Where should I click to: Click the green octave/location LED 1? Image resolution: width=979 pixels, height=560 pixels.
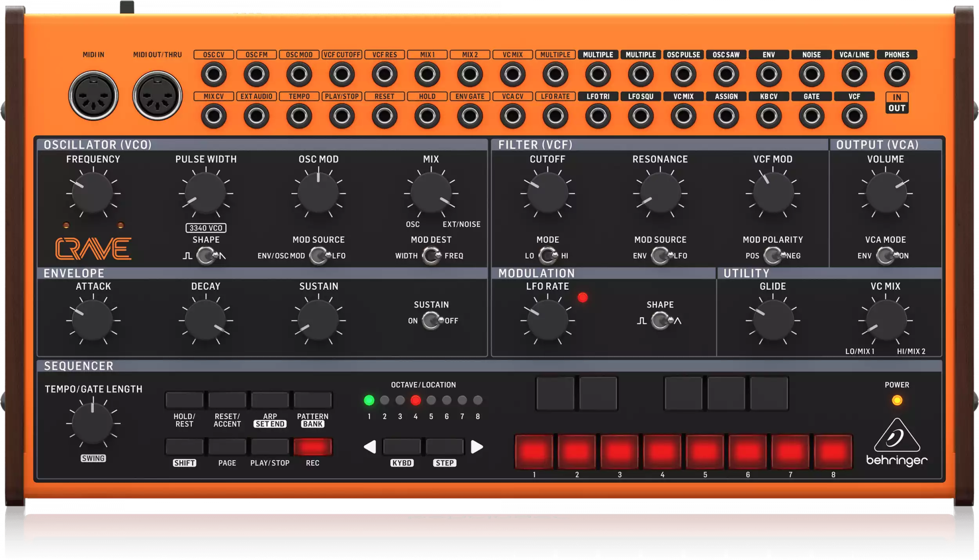pos(369,400)
